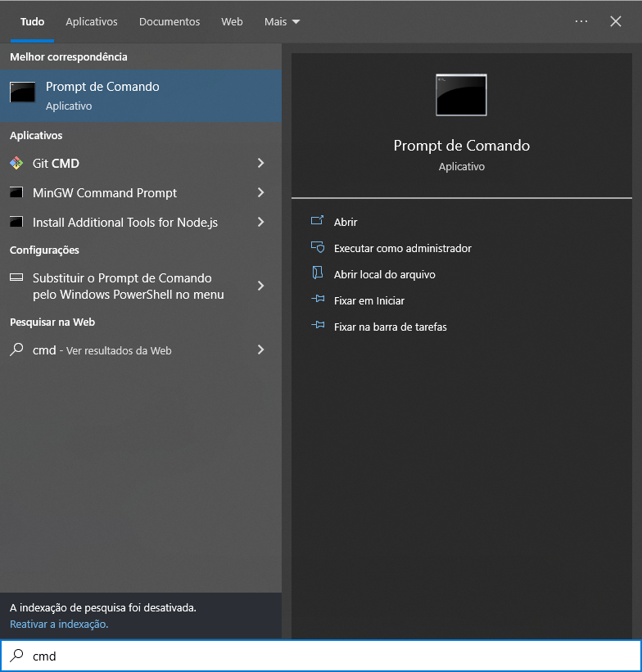
Task: Click Abrir in the right pane
Action: click(346, 222)
